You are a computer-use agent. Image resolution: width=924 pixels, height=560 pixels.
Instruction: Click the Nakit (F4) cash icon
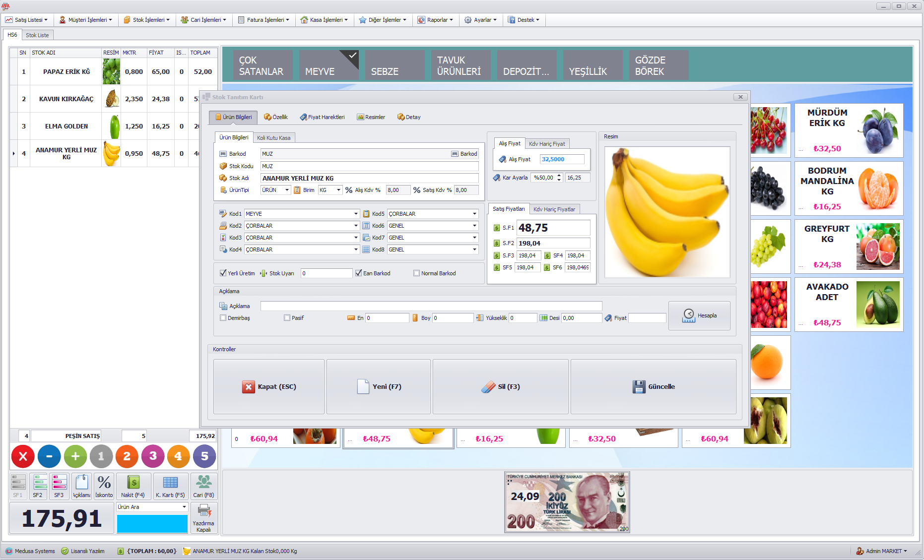(x=133, y=486)
